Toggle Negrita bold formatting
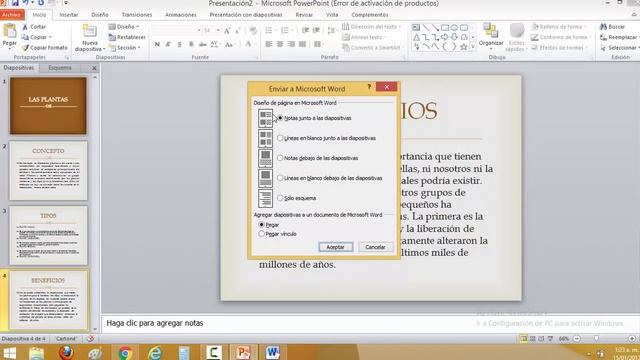The height and width of the screenshot is (360, 640). [157, 44]
